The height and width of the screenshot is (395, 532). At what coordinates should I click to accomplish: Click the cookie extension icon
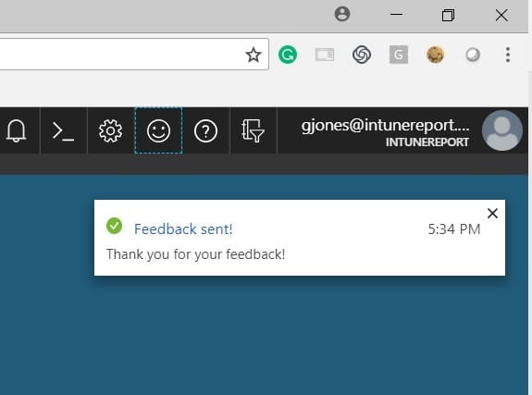tap(435, 55)
